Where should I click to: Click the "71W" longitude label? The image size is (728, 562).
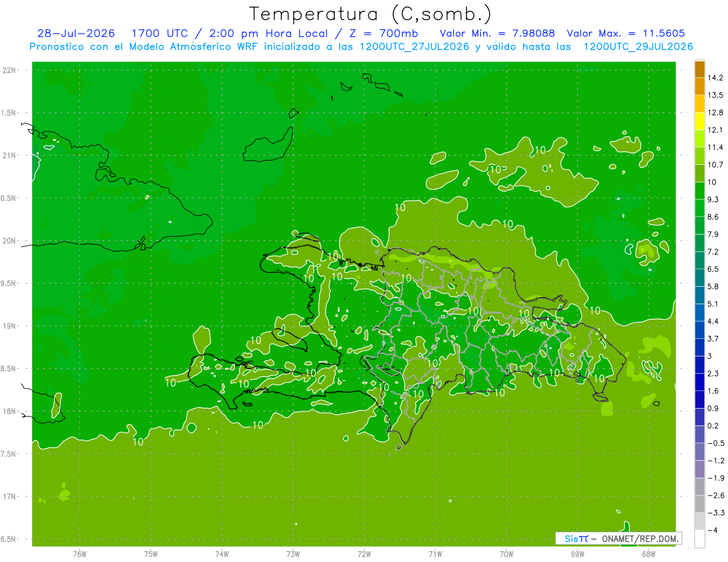tap(435, 554)
